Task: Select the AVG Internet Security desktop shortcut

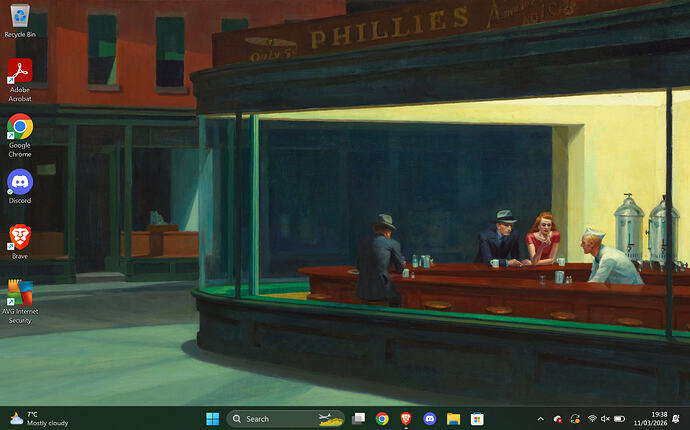Action: [x=20, y=301]
